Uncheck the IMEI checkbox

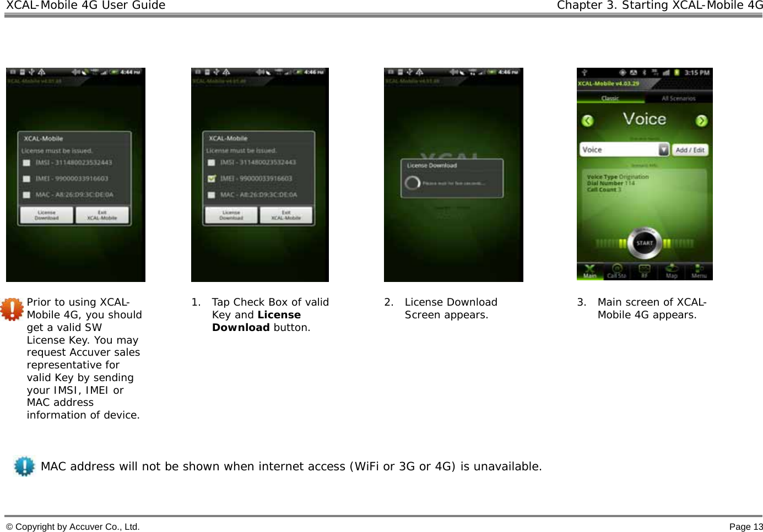(x=211, y=178)
